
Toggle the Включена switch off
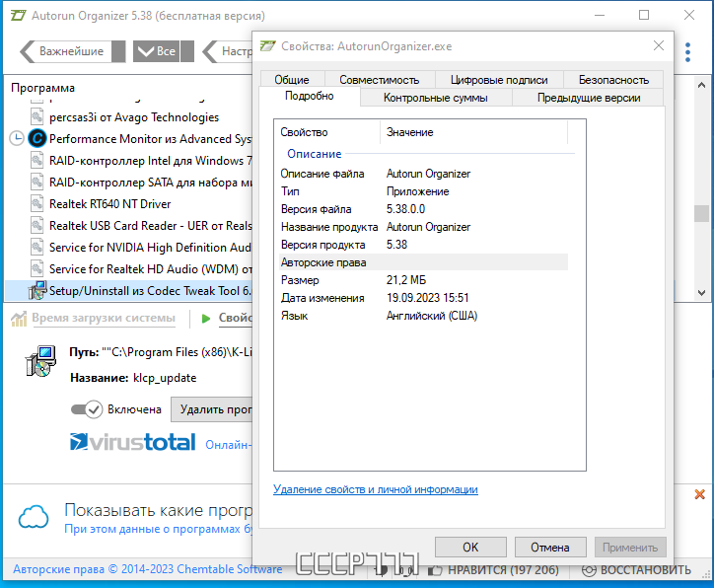click(87, 409)
